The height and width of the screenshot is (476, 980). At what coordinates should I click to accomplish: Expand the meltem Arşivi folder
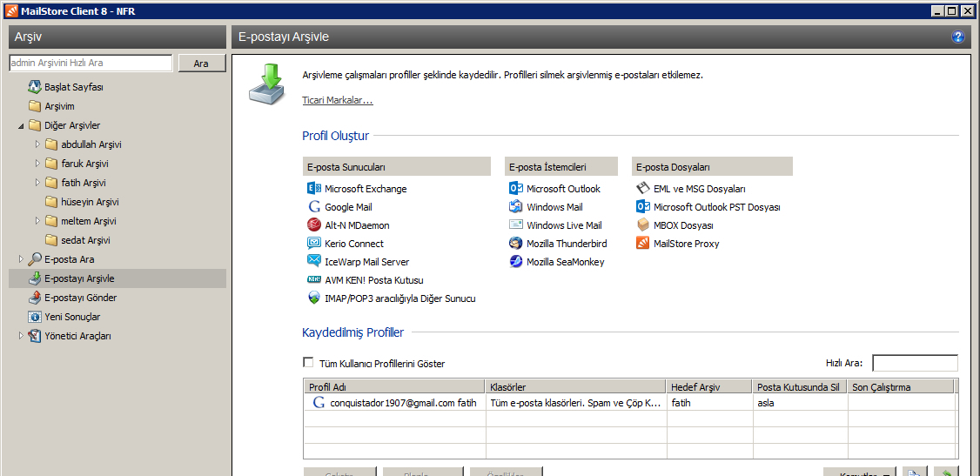[x=37, y=221]
